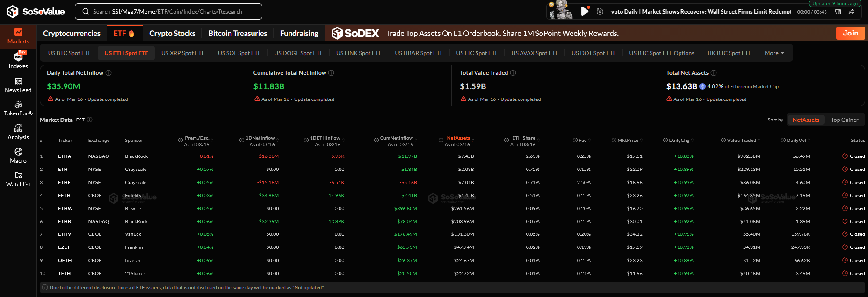This screenshot has width=868, height=297.
Task: Click Market Data EST info icon
Action: click(90, 120)
